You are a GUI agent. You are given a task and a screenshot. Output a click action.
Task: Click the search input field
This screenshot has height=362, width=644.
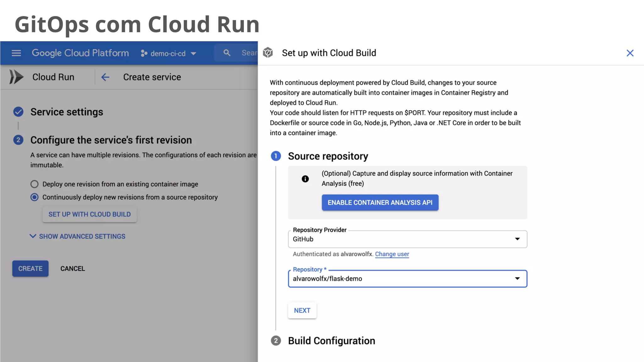(x=236, y=53)
